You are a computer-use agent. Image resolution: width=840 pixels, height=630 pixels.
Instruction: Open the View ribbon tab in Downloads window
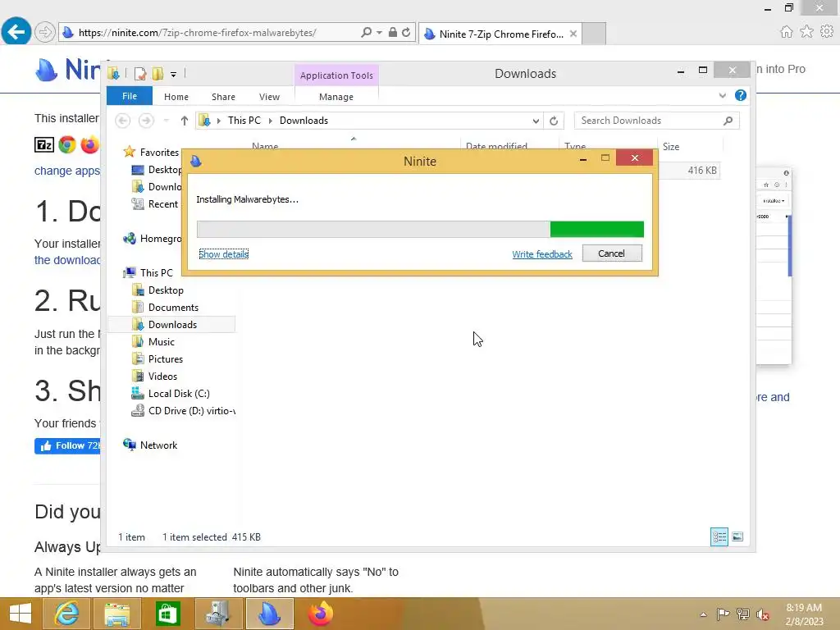tap(269, 97)
